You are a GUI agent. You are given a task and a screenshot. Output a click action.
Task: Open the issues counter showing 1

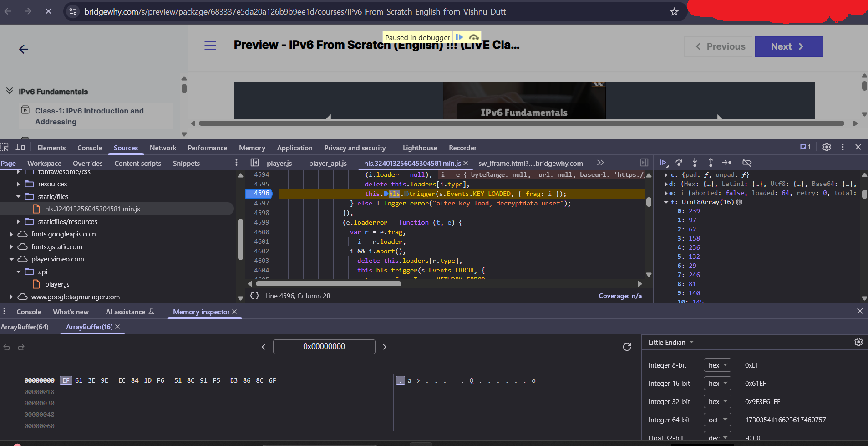click(805, 147)
